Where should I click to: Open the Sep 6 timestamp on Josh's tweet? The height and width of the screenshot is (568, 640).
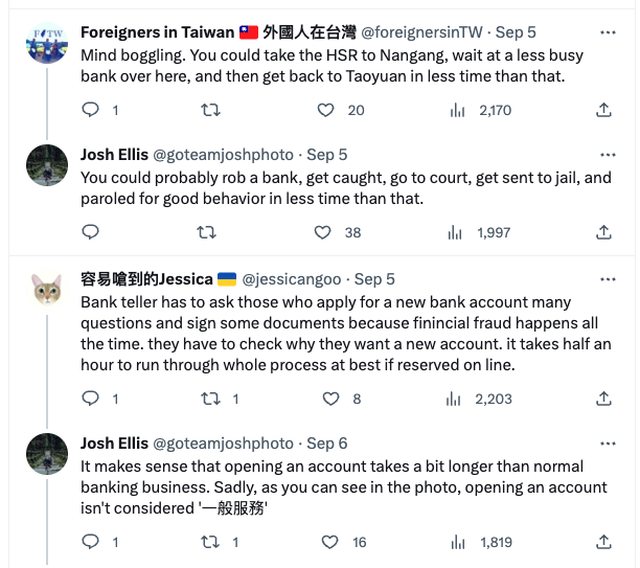click(x=327, y=443)
